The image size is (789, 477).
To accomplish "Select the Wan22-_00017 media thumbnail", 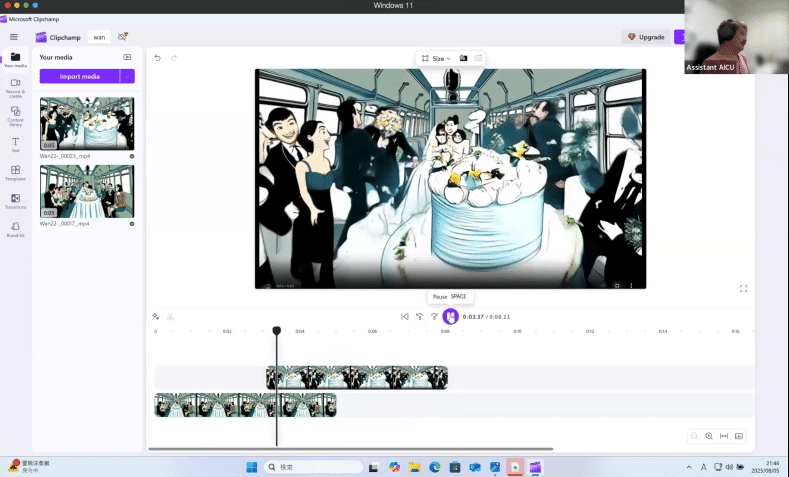I will pos(87,191).
